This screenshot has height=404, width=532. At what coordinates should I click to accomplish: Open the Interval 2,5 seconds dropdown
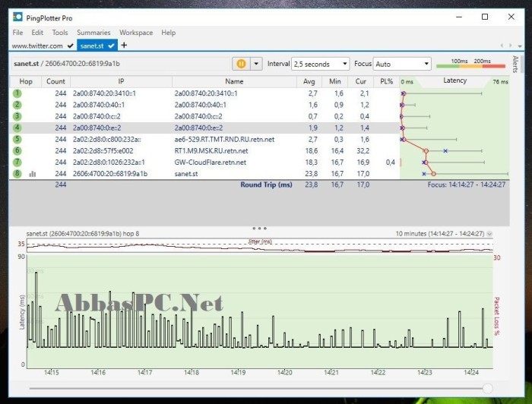tap(320, 64)
